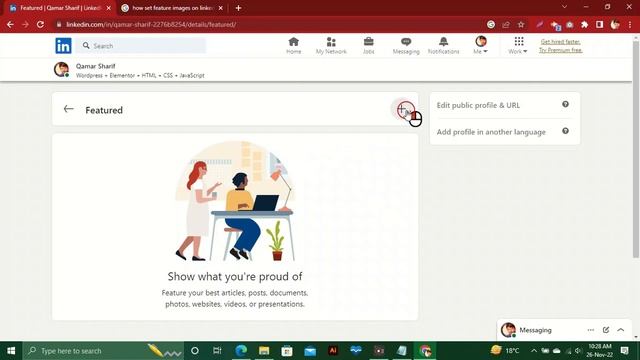Open the Chrome three-dot menu
This screenshot has width=640, height=360.
coord(630,24)
